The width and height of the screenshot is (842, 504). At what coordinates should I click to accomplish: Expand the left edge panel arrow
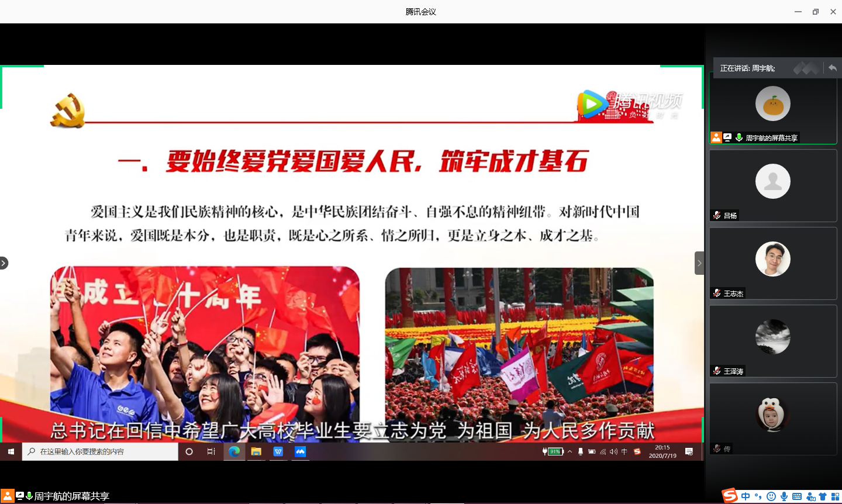[4, 263]
